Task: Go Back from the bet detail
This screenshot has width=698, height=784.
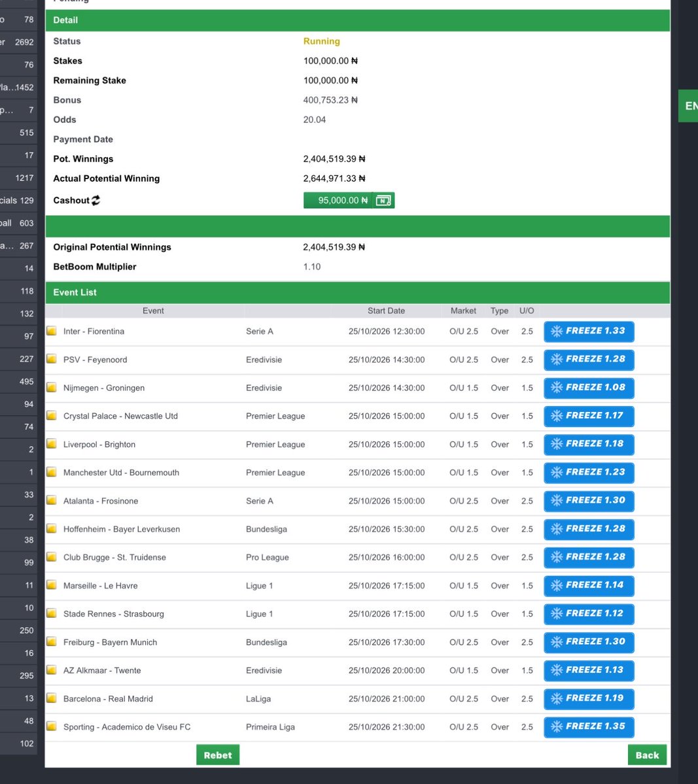Action: coord(647,755)
